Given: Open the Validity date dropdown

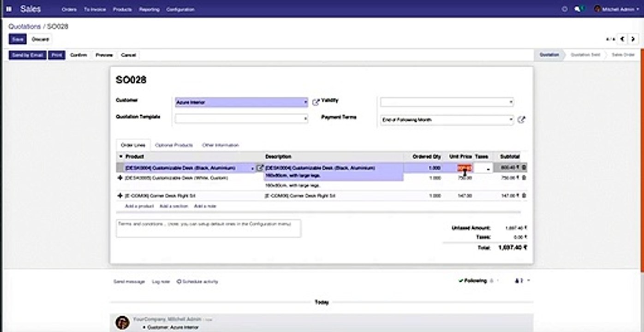Looking at the screenshot, I should (x=447, y=102).
